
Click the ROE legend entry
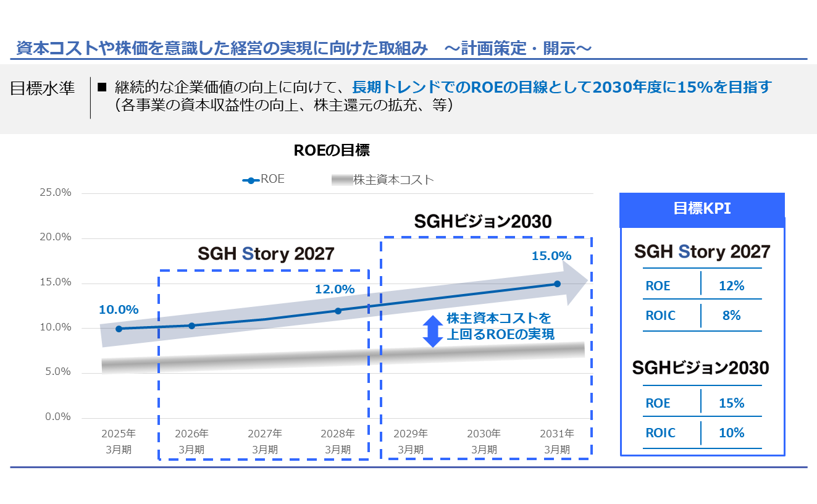[x=264, y=179]
